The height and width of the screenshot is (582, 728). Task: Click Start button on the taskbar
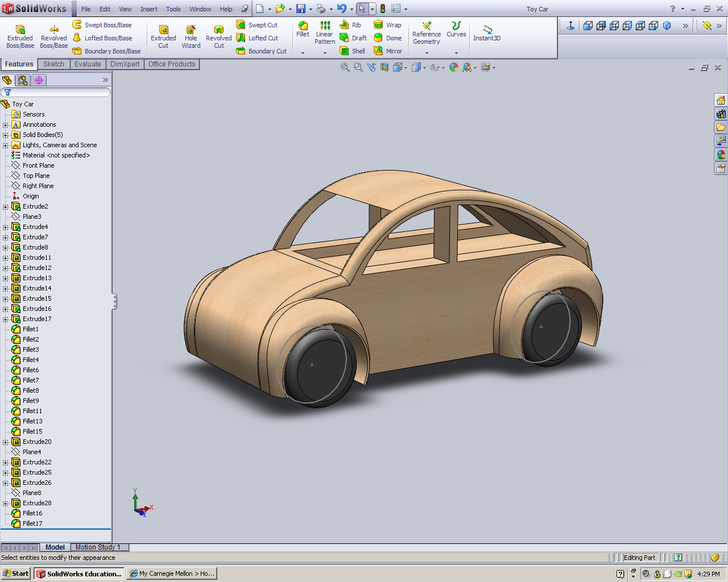coord(16,573)
